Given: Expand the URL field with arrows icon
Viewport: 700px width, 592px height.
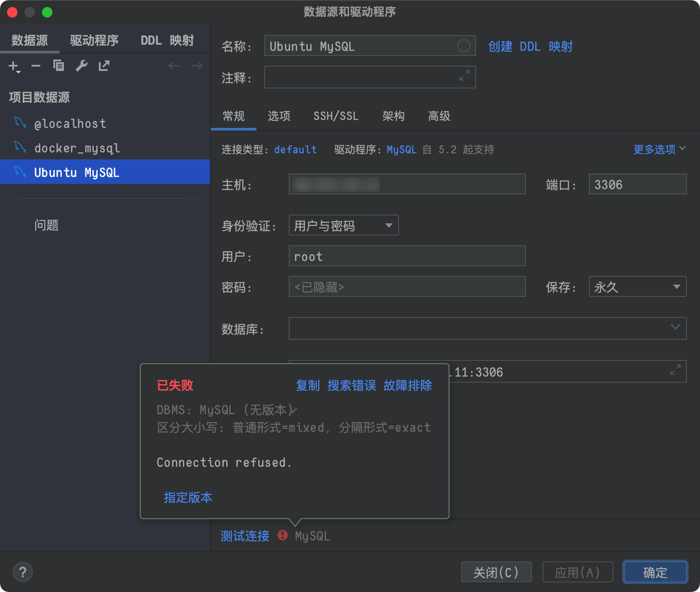Looking at the screenshot, I should tap(675, 370).
